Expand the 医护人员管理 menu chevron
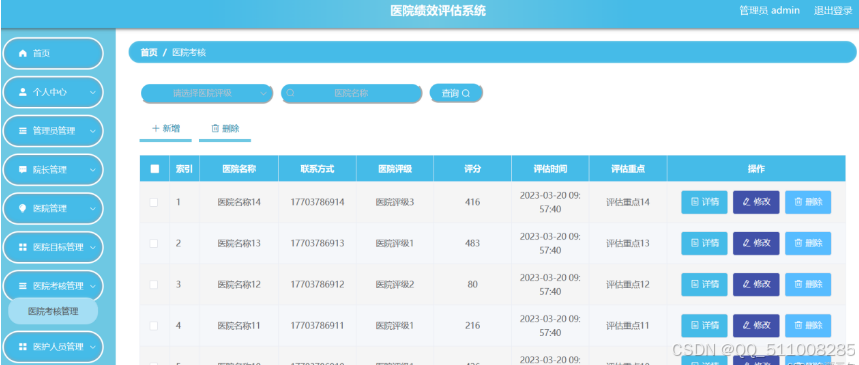 tap(93, 346)
